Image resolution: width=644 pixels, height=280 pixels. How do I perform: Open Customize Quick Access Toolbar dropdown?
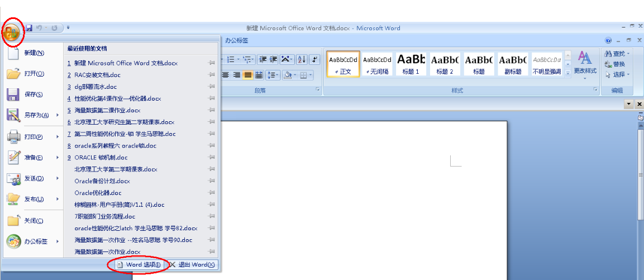pos(68,28)
